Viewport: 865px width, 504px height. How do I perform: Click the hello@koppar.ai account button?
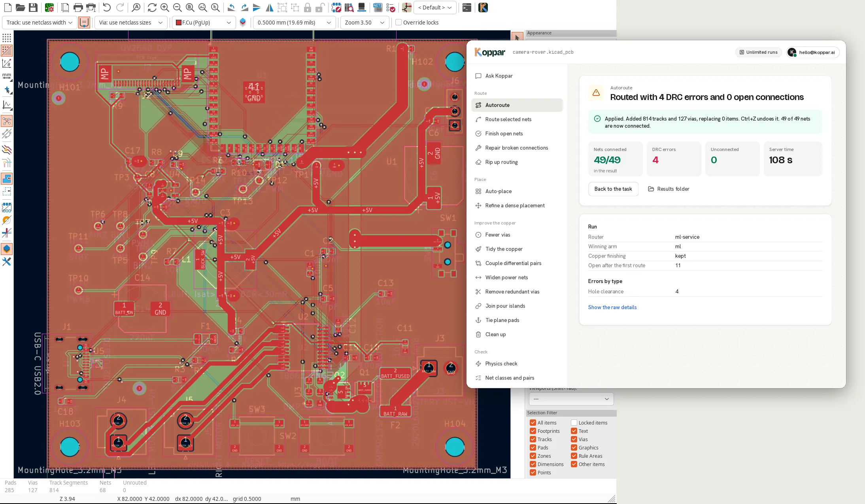pos(812,52)
